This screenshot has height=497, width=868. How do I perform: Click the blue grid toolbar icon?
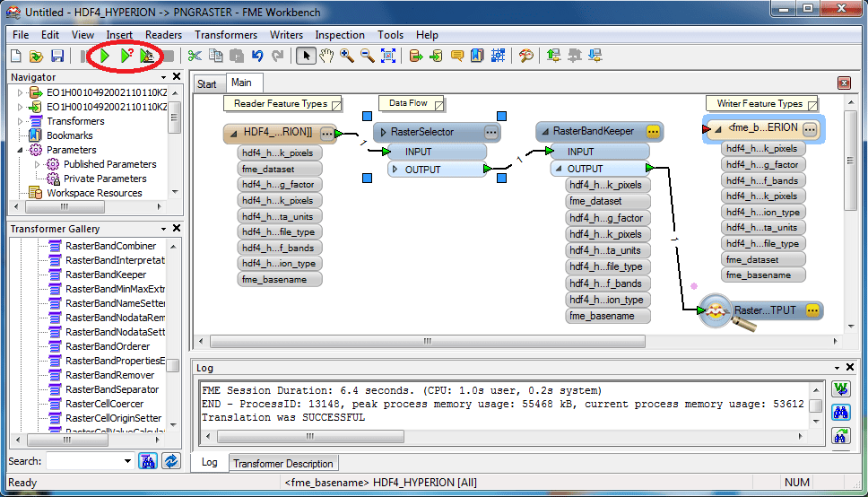499,56
